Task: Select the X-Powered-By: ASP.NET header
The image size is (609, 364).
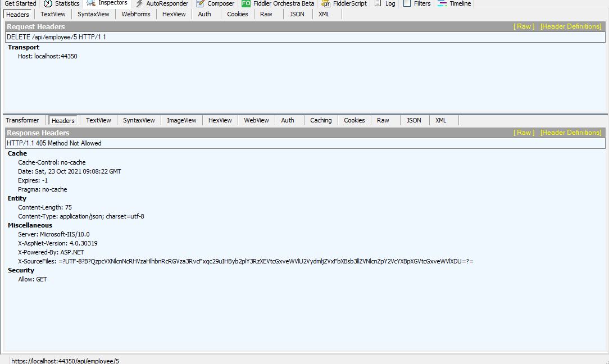Action: click(x=51, y=252)
